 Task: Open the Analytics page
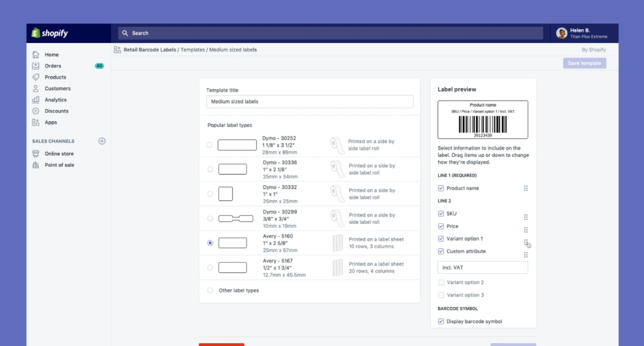[55, 100]
